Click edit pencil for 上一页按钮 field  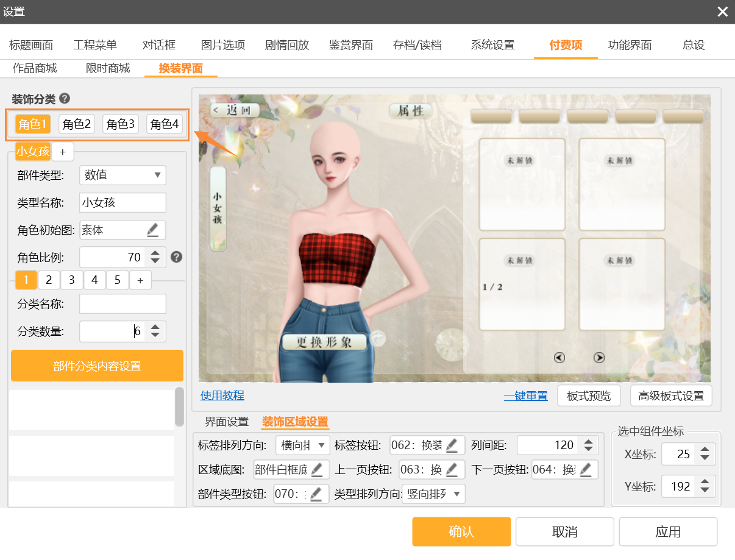[452, 469]
